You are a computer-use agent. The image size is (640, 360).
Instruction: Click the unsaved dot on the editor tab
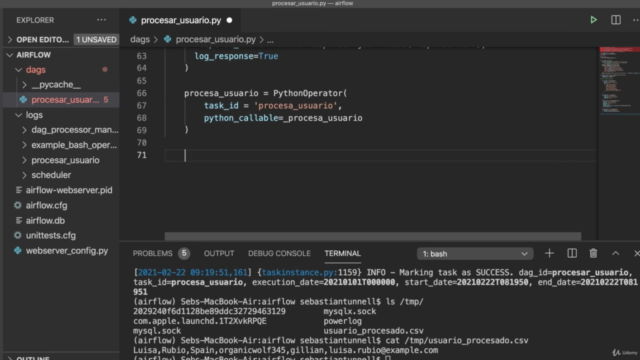[x=229, y=20]
